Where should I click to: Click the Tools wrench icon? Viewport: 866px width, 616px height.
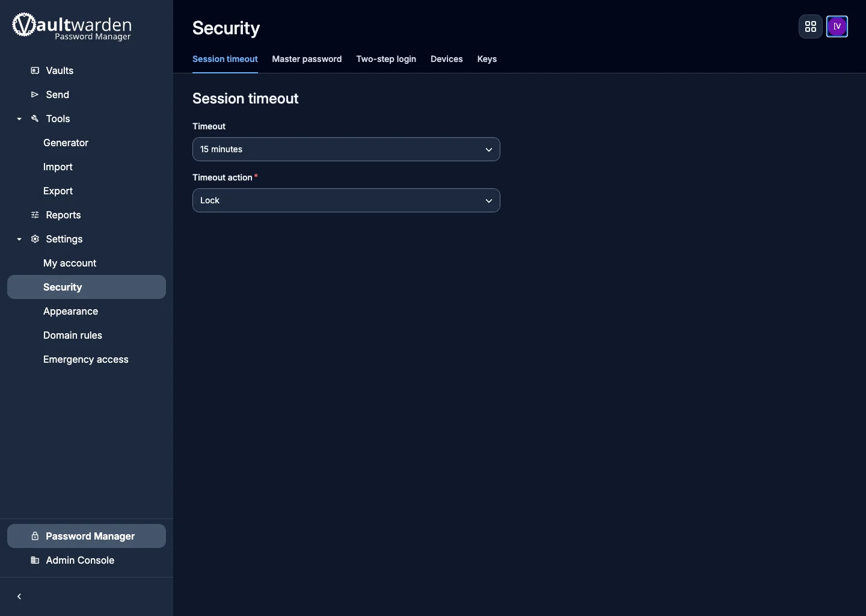35,119
